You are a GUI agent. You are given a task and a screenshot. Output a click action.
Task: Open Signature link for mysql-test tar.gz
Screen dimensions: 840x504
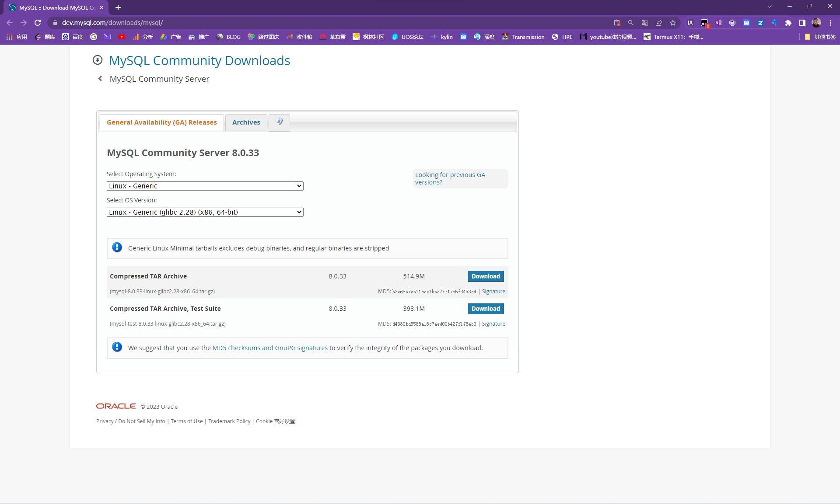coord(493,324)
